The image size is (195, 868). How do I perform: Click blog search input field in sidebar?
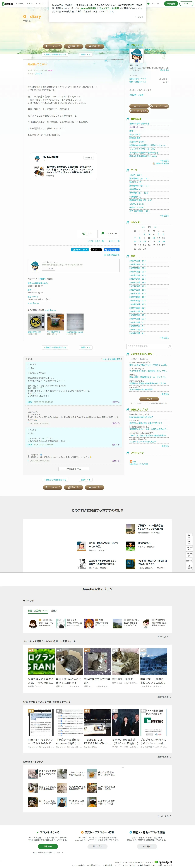coord(147,346)
